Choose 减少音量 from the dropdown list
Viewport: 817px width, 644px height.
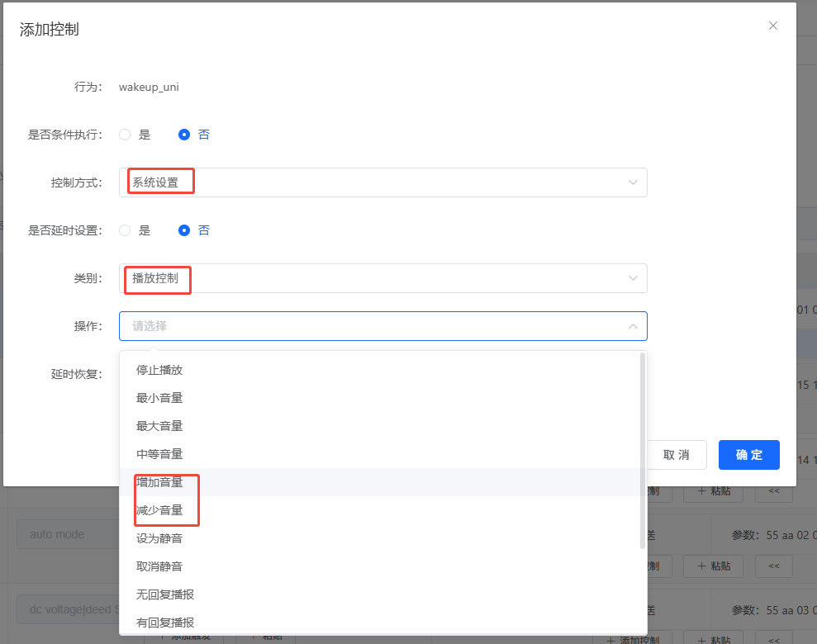159,510
